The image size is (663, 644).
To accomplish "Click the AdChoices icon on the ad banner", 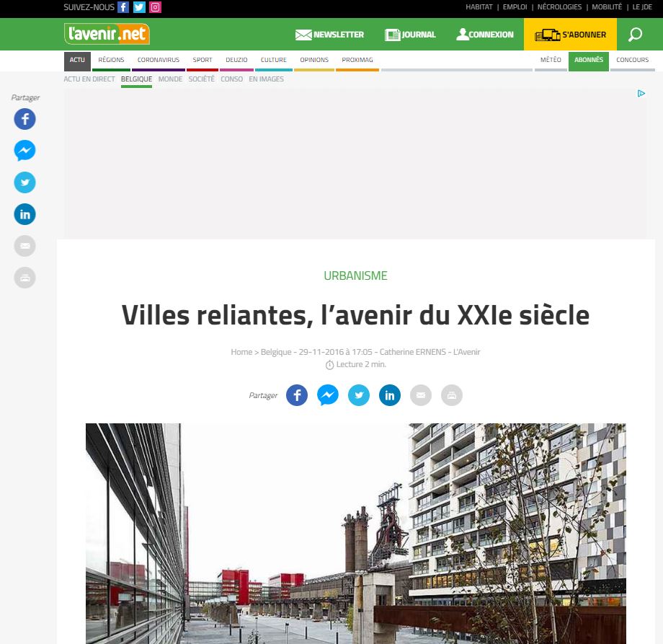I will [641, 94].
